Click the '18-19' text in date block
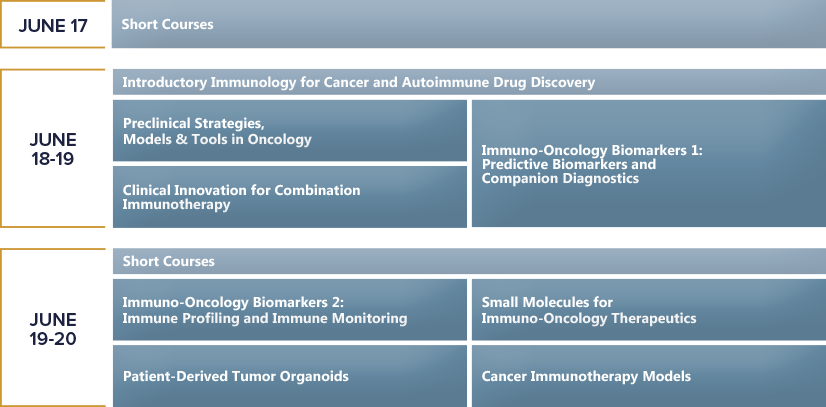This screenshot has height=407, width=826. click(53, 158)
